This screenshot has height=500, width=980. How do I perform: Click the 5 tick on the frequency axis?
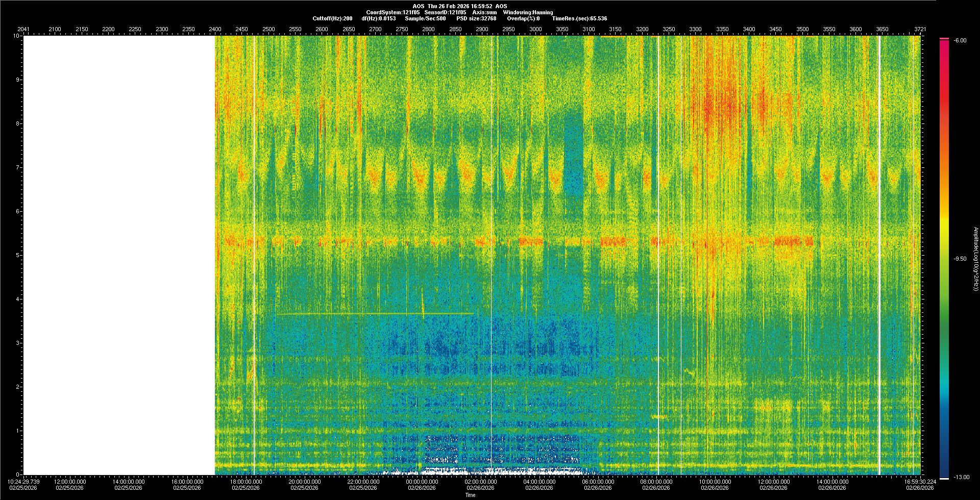tap(17, 255)
